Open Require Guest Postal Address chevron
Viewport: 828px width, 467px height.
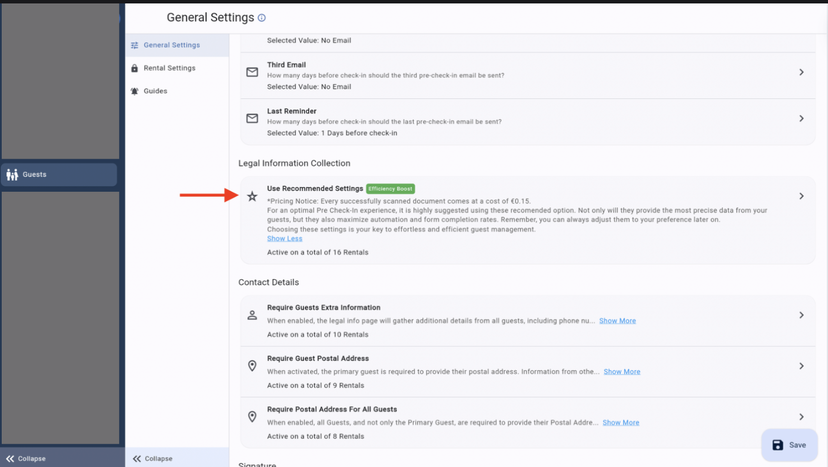pyautogui.click(x=801, y=366)
